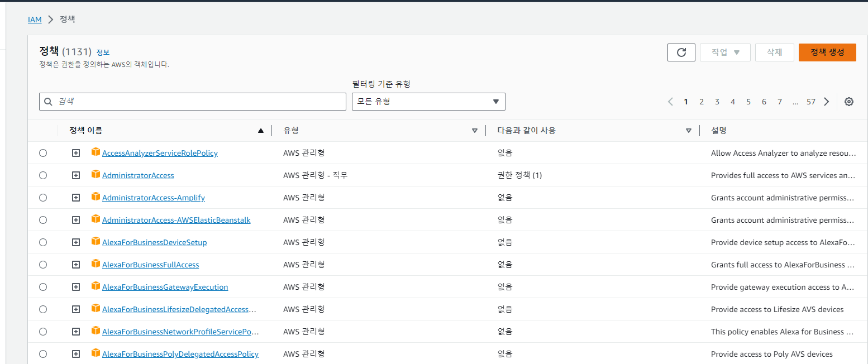Open the AdministratorAccess policy link
The width and height of the screenshot is (868, 364).
pos(138,175)
